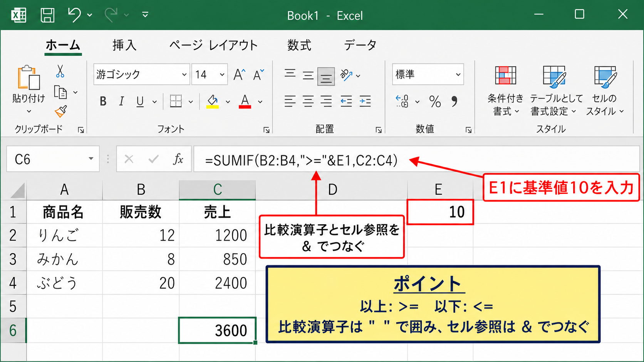This screenshot has width=644, height=362.
Task: Select the Format Painter brush icon
Action: [x=60, y=112]
